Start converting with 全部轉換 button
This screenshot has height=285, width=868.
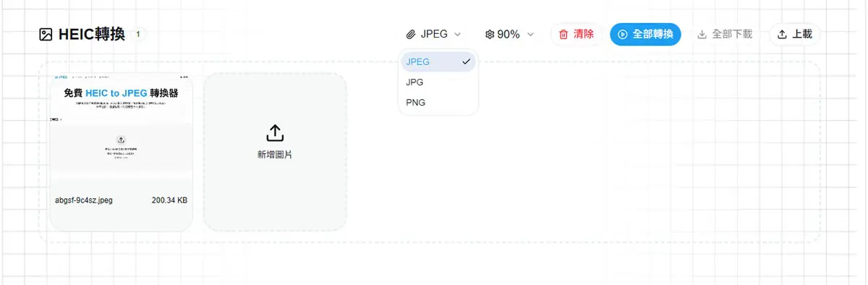click(645, 34)
